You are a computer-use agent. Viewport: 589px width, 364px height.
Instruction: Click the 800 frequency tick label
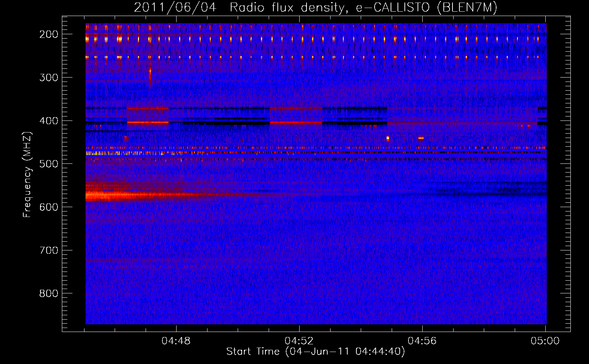coord(49,293)
